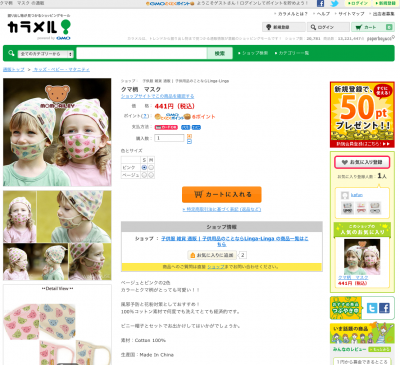This screenshot has width=400, height=365.
Task: Open the カート button in the header
Action: point(373,27)
